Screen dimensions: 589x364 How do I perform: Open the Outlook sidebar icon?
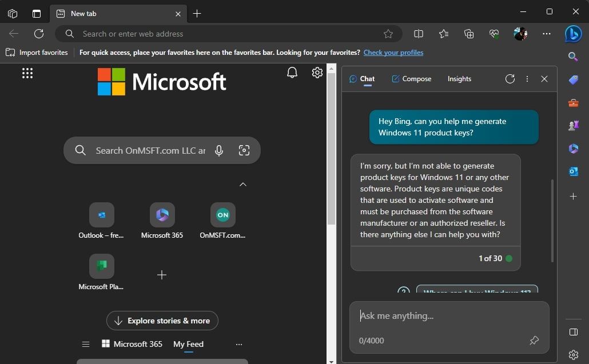tap(573, 171)
